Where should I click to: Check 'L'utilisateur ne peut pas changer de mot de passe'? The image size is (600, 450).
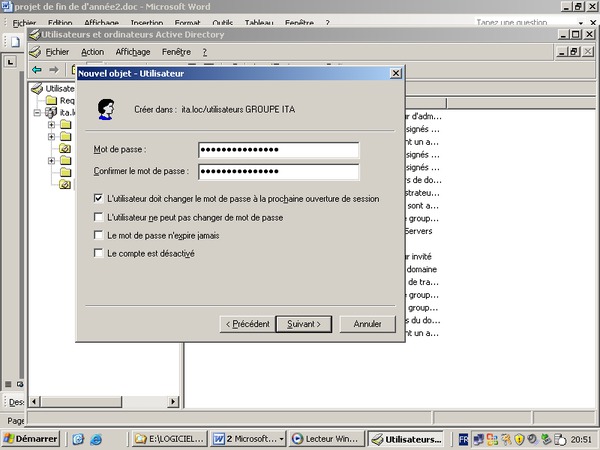[98, 217]
